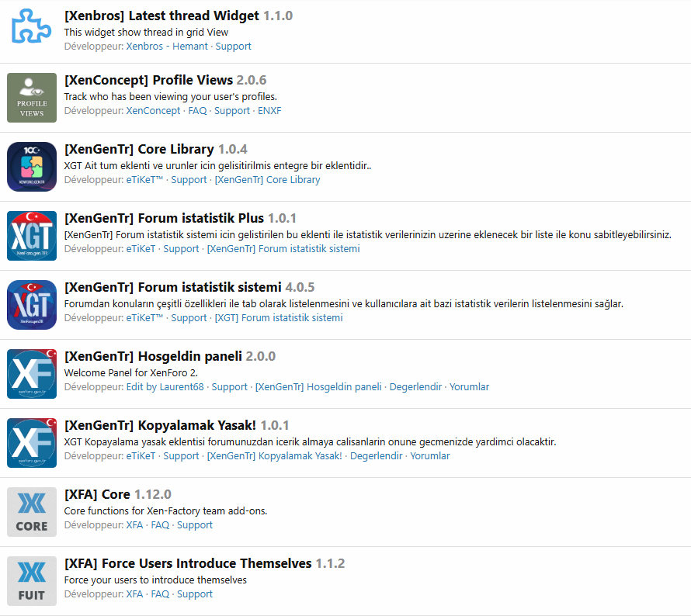This screenshot has height=616, width=691.
Task: Follow the [XGT] Forum istatistik sistemi link
Action: click(x=279, y=318)
